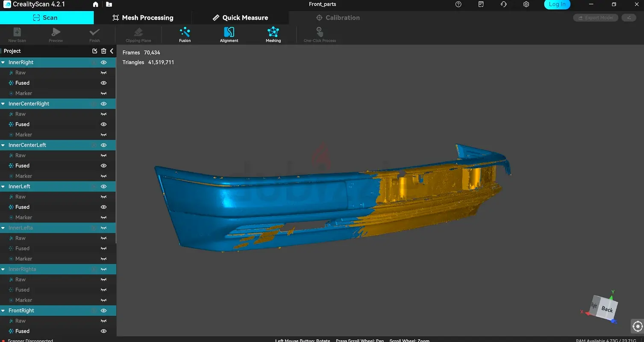
Task: Show the Raw data under FrontRight
Action: point(103,321)
